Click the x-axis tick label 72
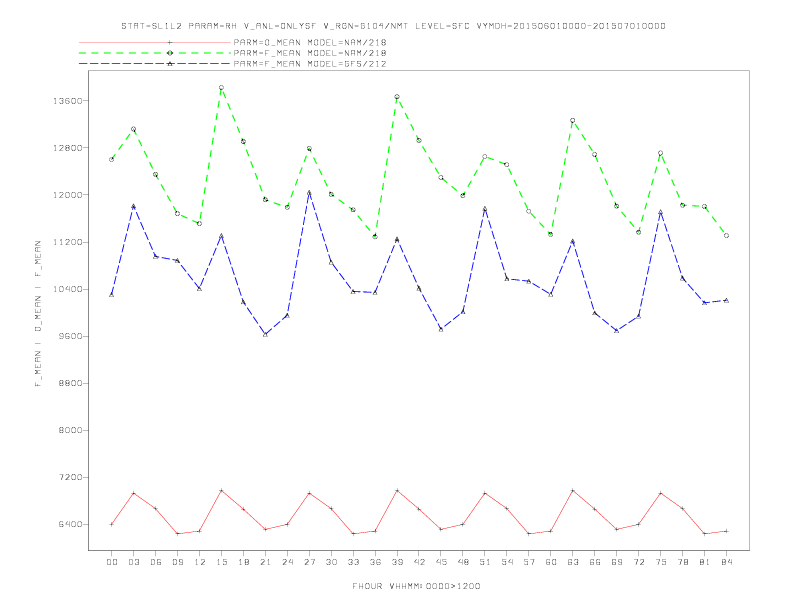 638,562
